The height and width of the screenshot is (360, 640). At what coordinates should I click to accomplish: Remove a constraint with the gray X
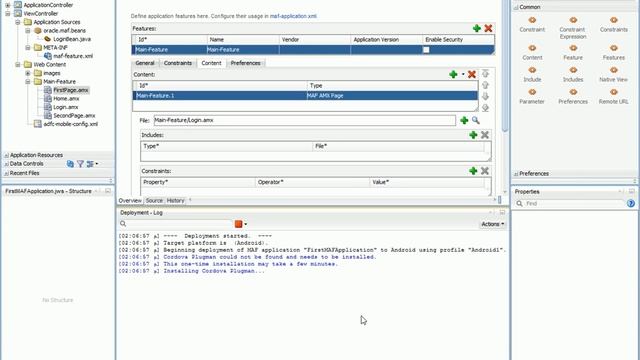[485, 171]
